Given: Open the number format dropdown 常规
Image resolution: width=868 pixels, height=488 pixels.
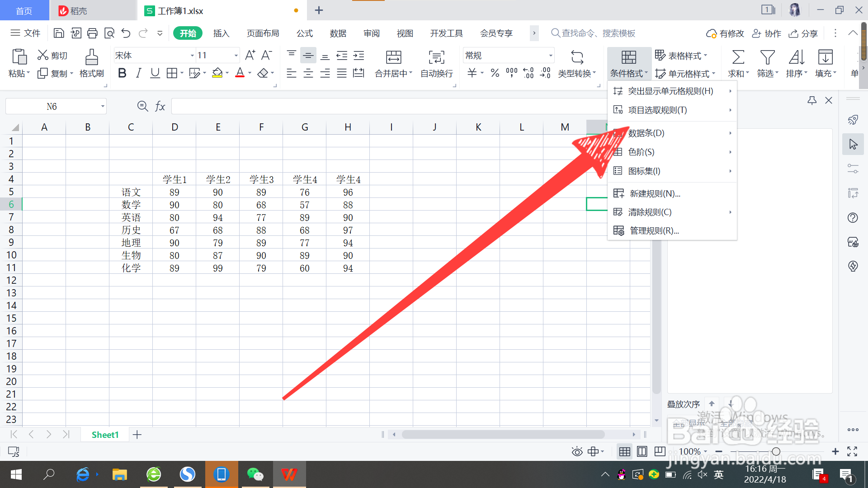Looking at the screenshot, I should 551,56.
